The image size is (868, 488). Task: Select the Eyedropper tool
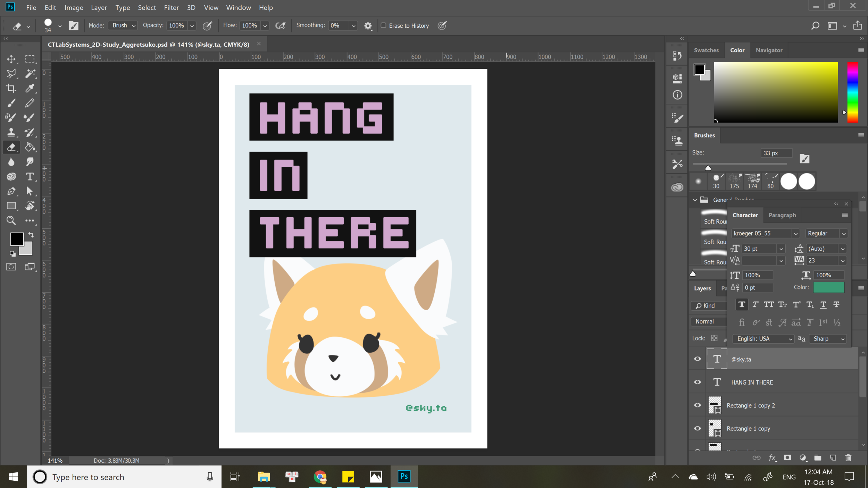point(30,88)
